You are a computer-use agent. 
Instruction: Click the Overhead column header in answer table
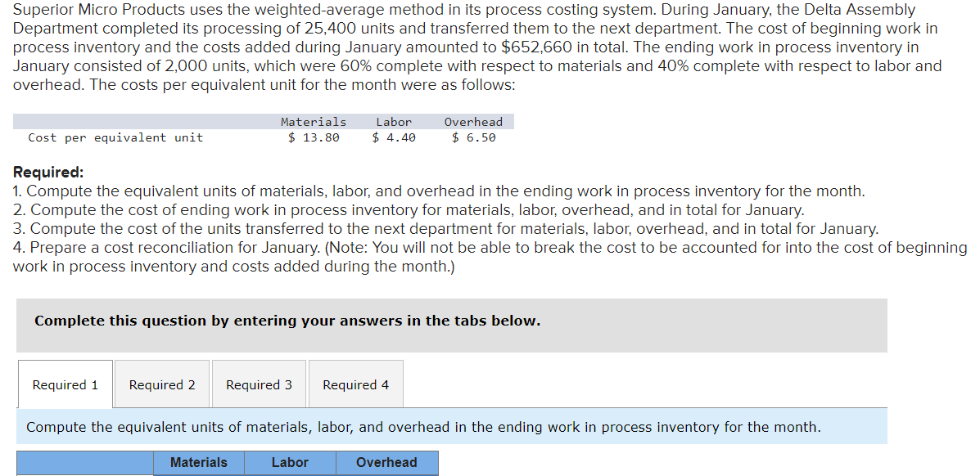386,462
